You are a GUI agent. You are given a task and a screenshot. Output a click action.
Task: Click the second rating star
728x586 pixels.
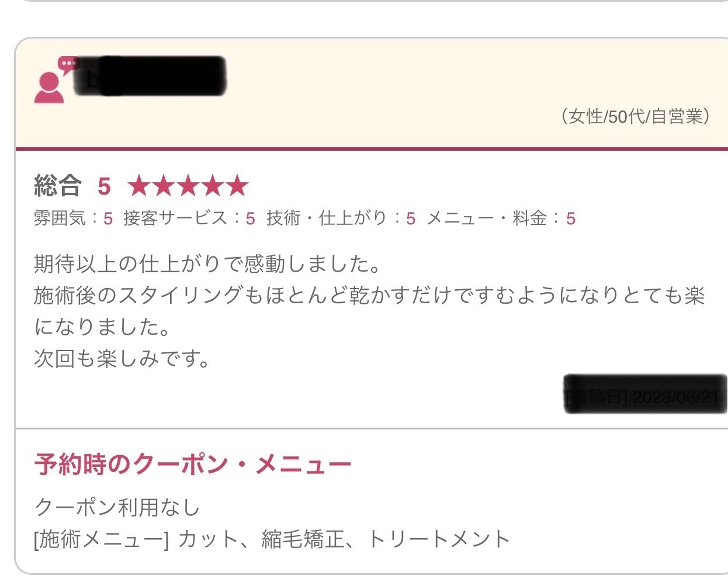164,186
